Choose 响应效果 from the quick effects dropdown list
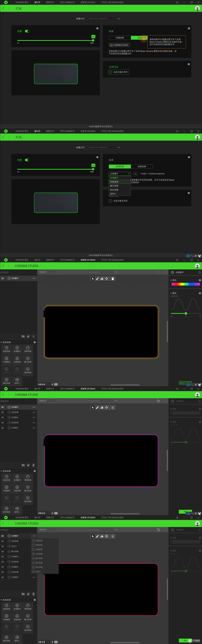202x644 pixels. [120, 190]
